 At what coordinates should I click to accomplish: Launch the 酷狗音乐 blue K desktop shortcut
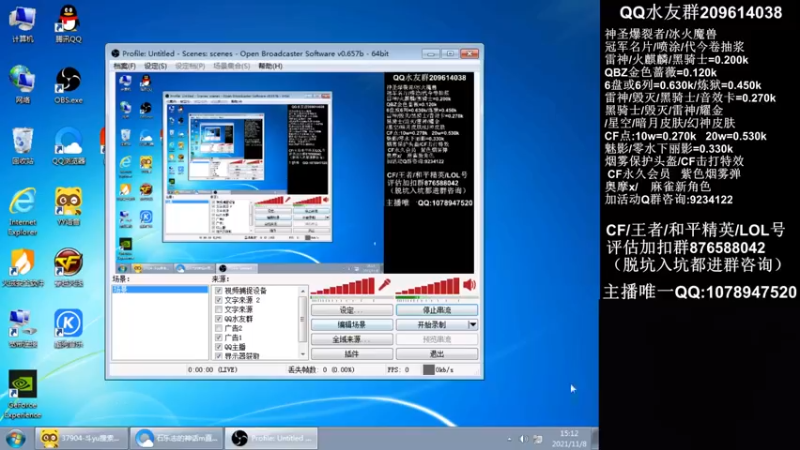point(68,329)
